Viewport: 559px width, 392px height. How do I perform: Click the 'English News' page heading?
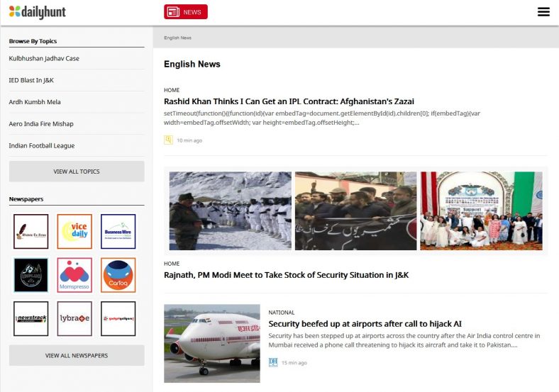192,64
